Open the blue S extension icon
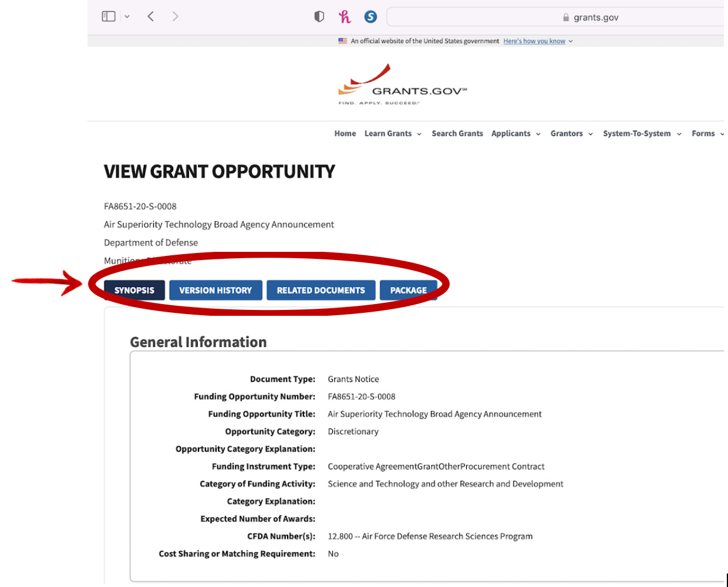 370,16
